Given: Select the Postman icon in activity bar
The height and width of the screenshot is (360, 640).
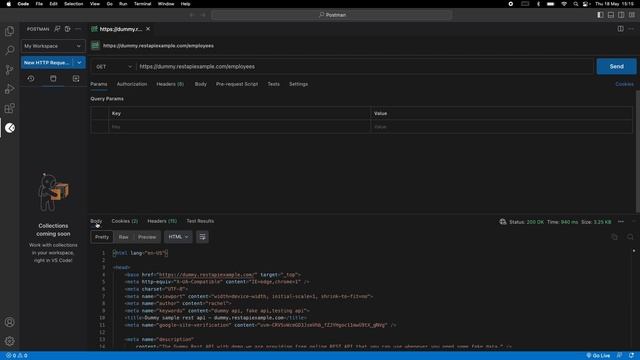Looking at the screenshot, I should click(10, 128).
